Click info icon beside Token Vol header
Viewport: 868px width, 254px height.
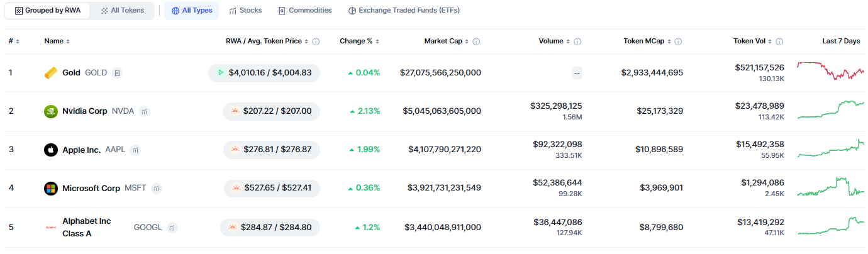pos(779,41)
